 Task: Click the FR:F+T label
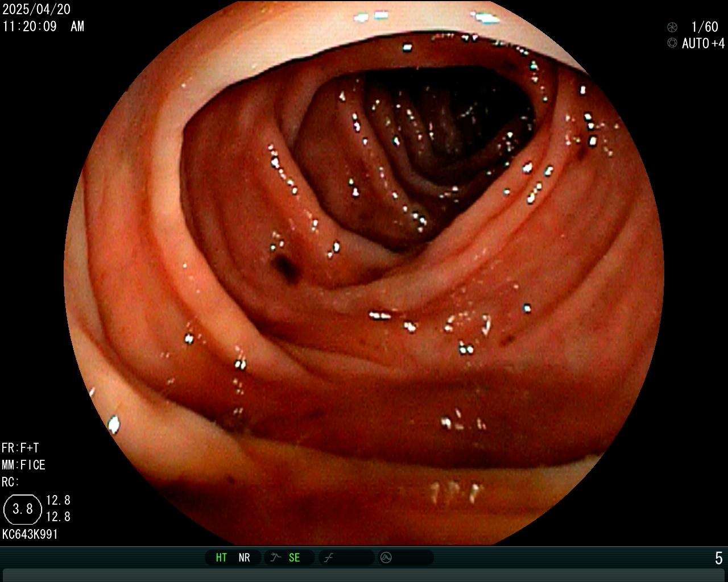pos(20,448)
